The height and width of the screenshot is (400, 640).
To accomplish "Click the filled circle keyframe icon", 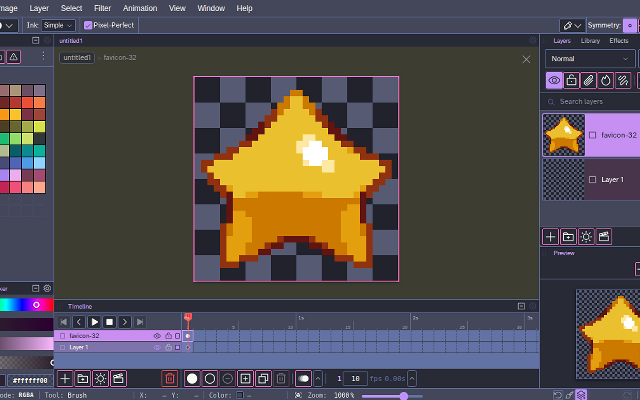I will click(192, 379).
